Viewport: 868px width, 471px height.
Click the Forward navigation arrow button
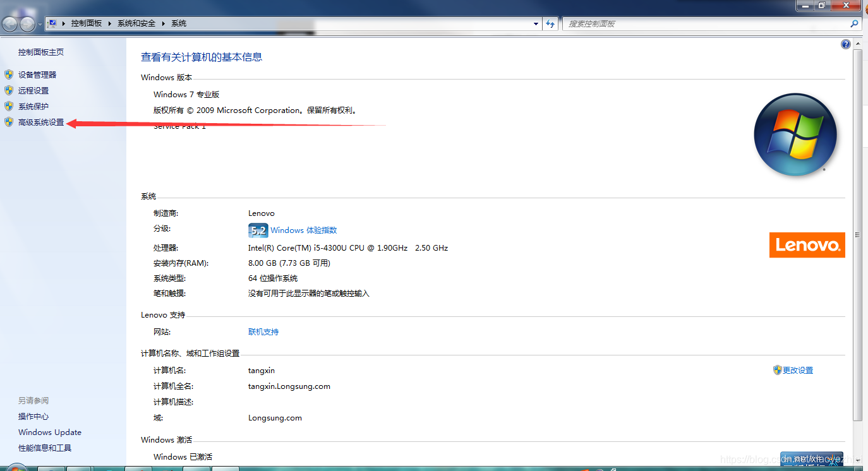pyautogui.click(x=28, y=24)
